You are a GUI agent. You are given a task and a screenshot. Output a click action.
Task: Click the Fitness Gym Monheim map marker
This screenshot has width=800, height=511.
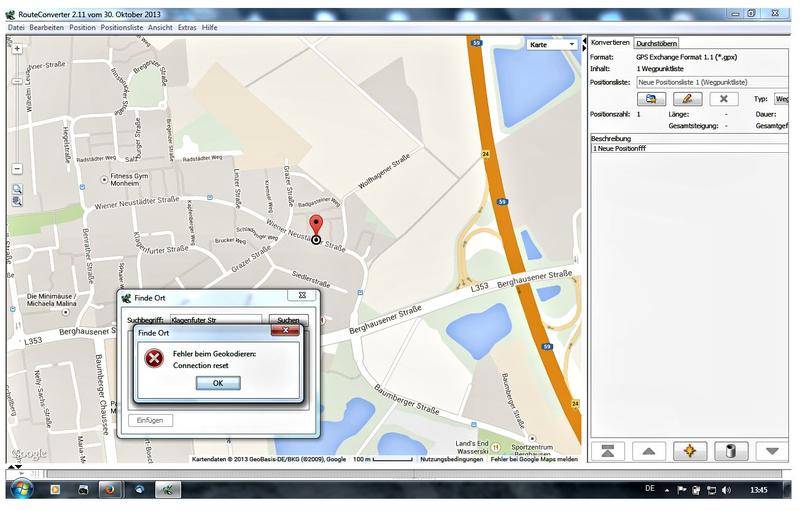pyautogui.click(x=104, y=180)
